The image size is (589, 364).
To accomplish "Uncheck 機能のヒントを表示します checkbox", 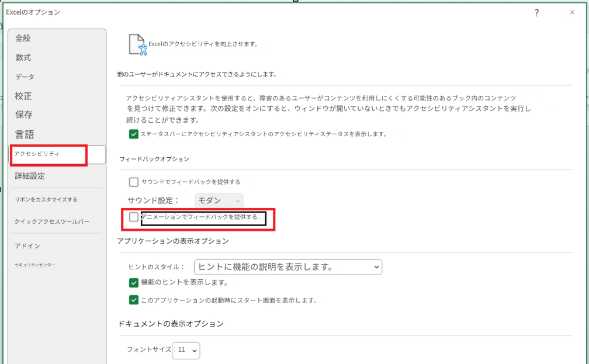I will click(x=133, y=282).
